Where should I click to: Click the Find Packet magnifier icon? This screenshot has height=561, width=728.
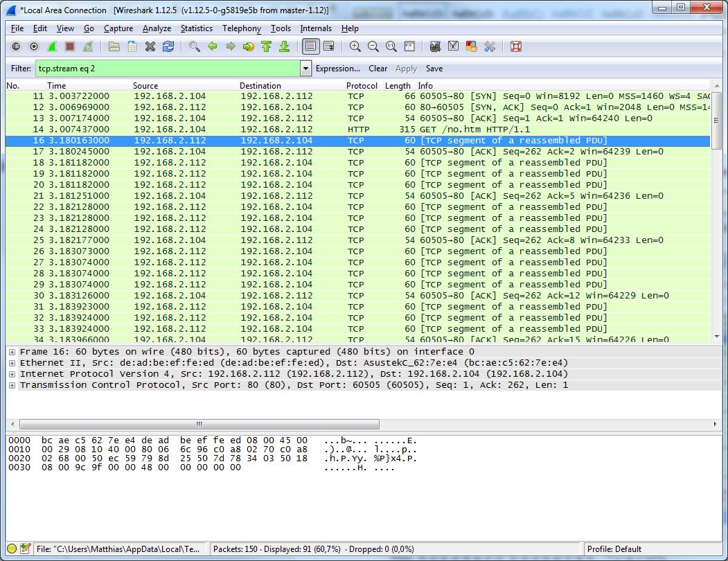click(195, 46)
